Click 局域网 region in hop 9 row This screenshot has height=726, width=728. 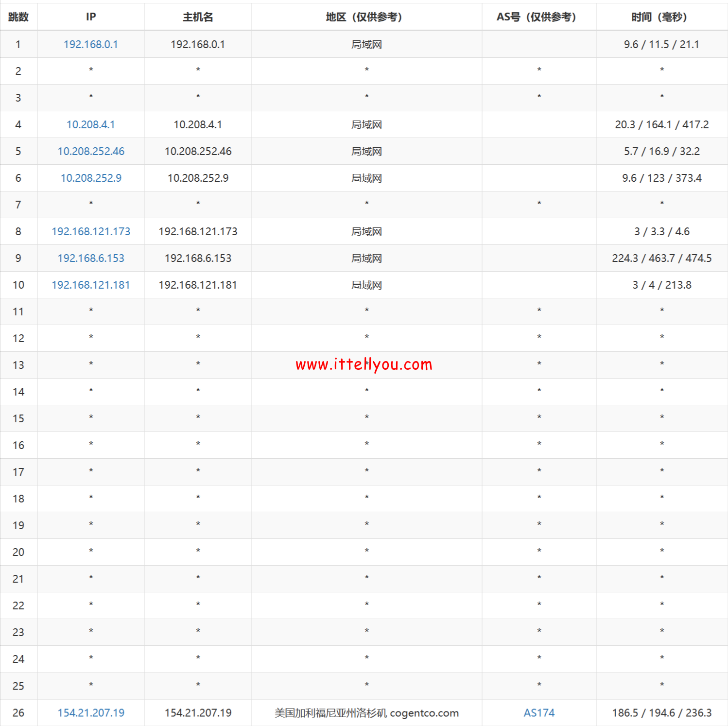(367, 258)
